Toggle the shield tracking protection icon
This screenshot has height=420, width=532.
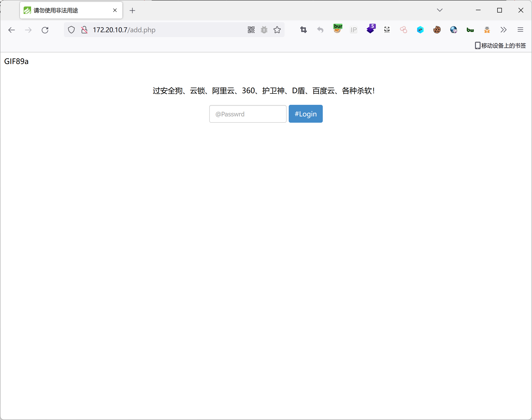pyautogui.click(x=71, y=30)
